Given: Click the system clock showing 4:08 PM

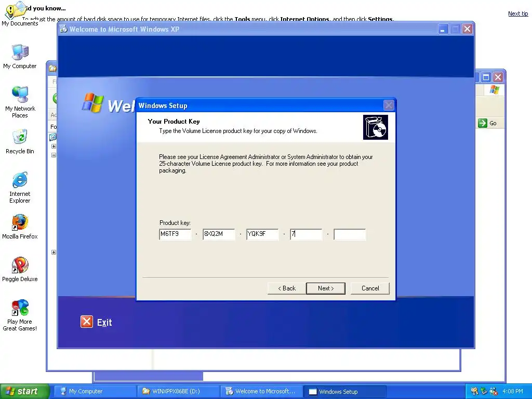Looking at the screenshot, I should (x=513, y=391).
